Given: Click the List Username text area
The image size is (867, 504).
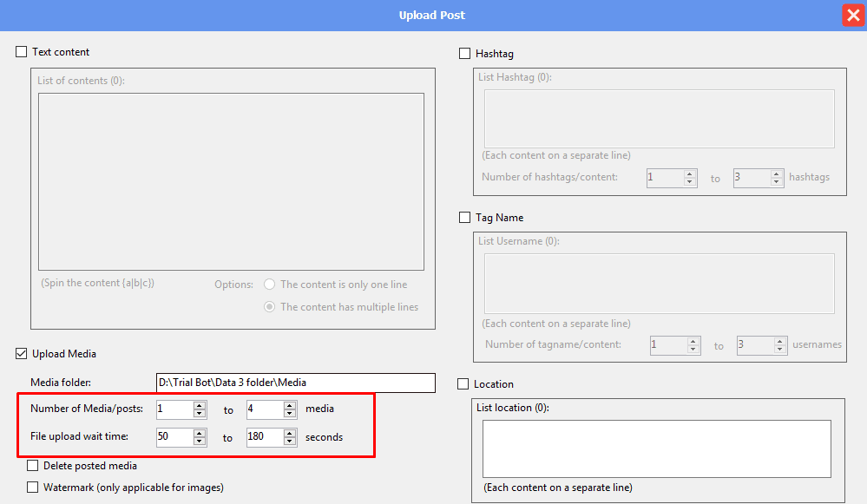Looking at the screenshot, I should click(659, 283).
